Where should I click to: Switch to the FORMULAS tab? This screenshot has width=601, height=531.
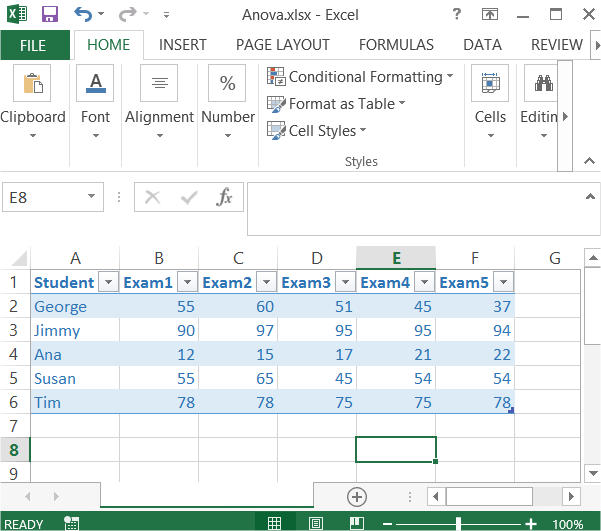[x=396, y=45]
